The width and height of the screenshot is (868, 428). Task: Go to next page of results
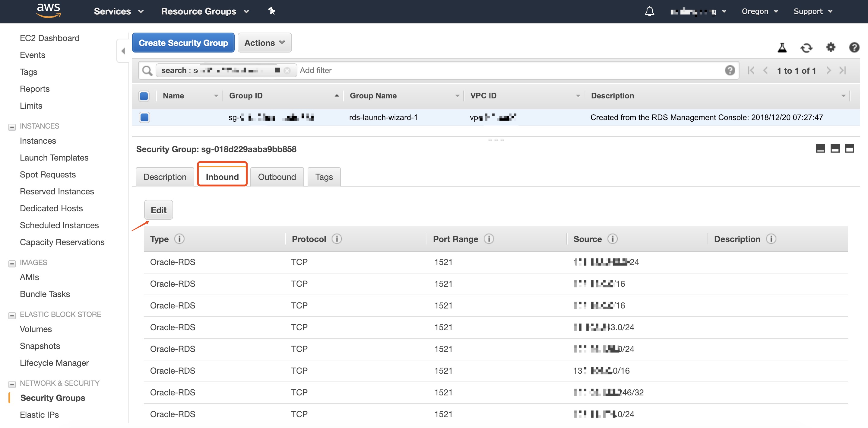click(x=828, y=71)
